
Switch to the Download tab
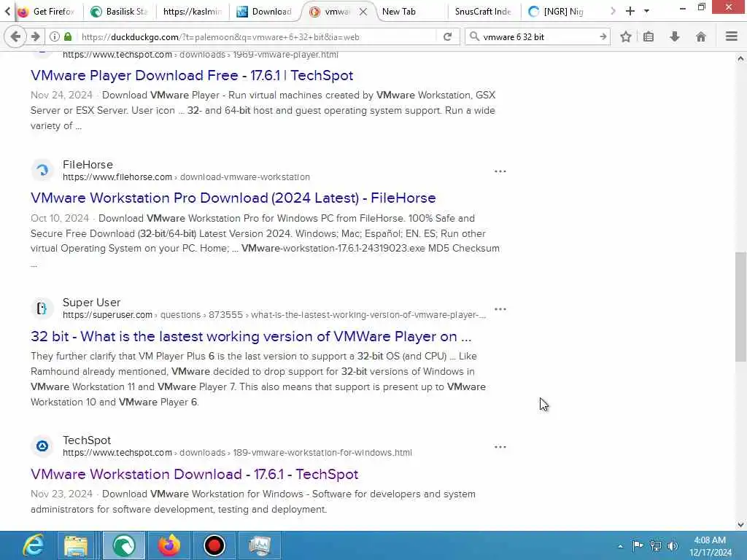pyautogui.click(x=265, y=12)
